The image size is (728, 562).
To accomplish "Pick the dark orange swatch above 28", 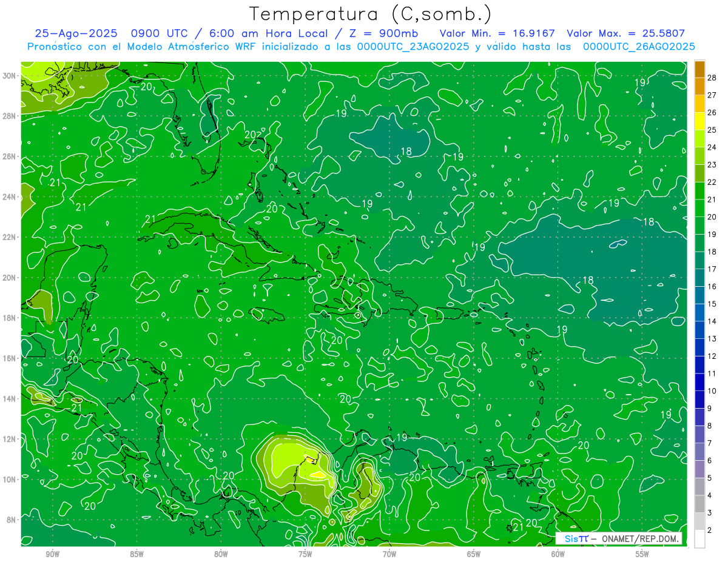I will pyautogui.click(x=699, y=69).
